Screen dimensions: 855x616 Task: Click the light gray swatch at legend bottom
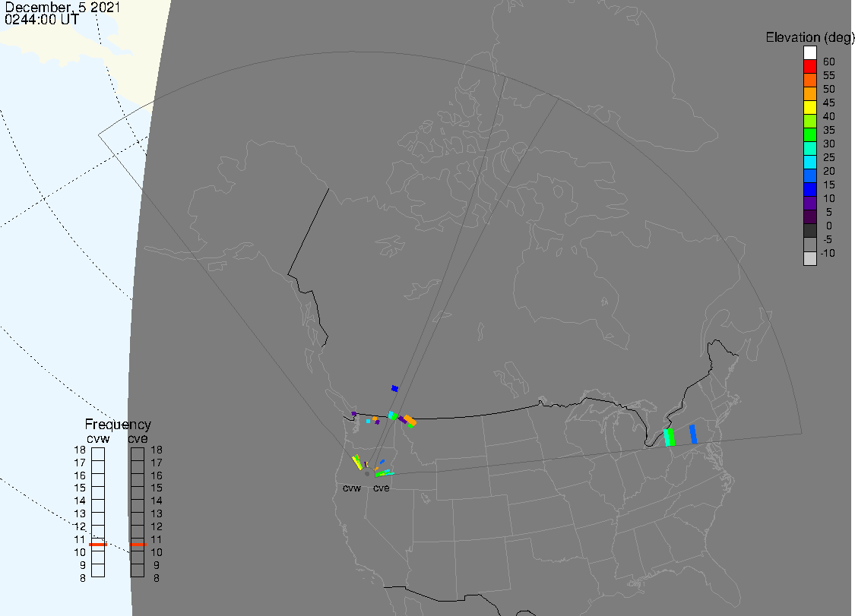pos(809,257)
